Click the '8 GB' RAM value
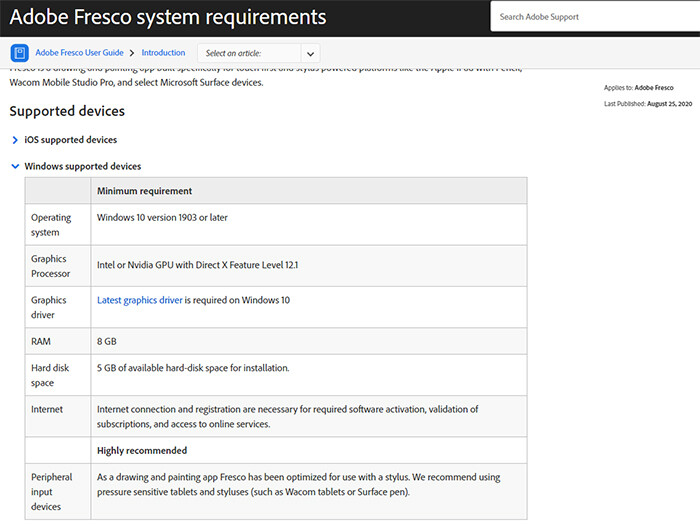The image size is (700, 526). click(x=107, y=341)
